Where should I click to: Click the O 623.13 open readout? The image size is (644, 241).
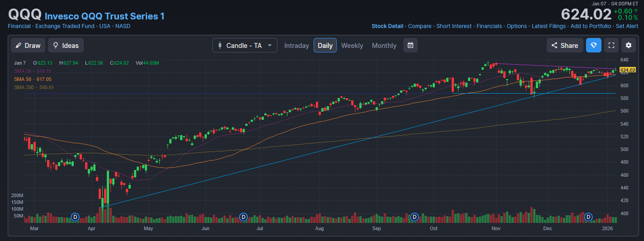tap(43, 63)
